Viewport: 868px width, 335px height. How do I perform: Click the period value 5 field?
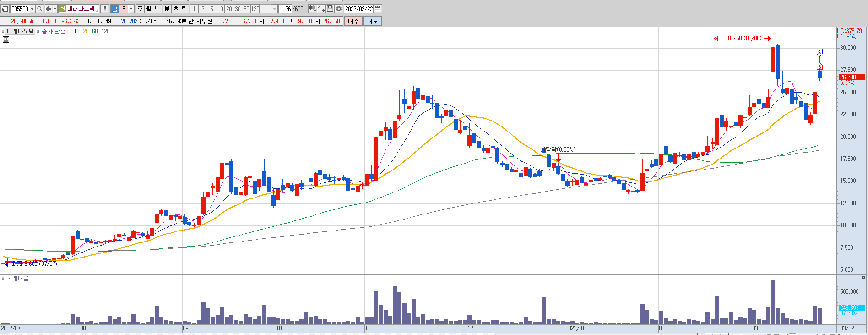click(x=123, y=9)
